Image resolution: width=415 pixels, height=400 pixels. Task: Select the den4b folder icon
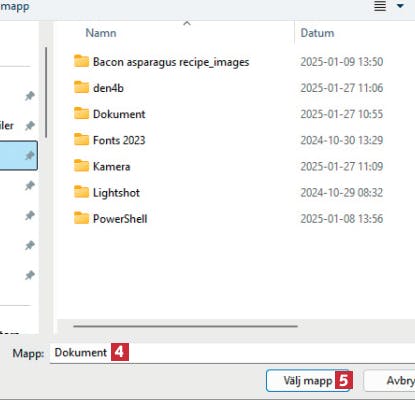pos(81,87)
